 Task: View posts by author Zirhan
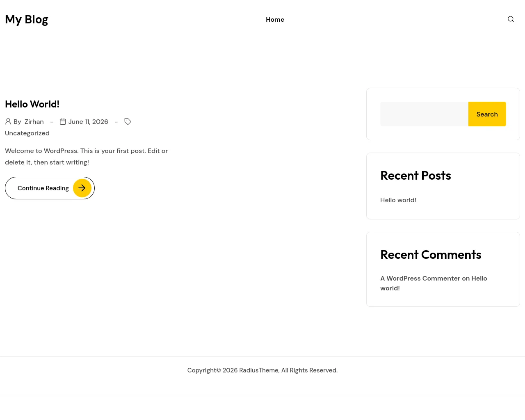[x=34, y=122]
